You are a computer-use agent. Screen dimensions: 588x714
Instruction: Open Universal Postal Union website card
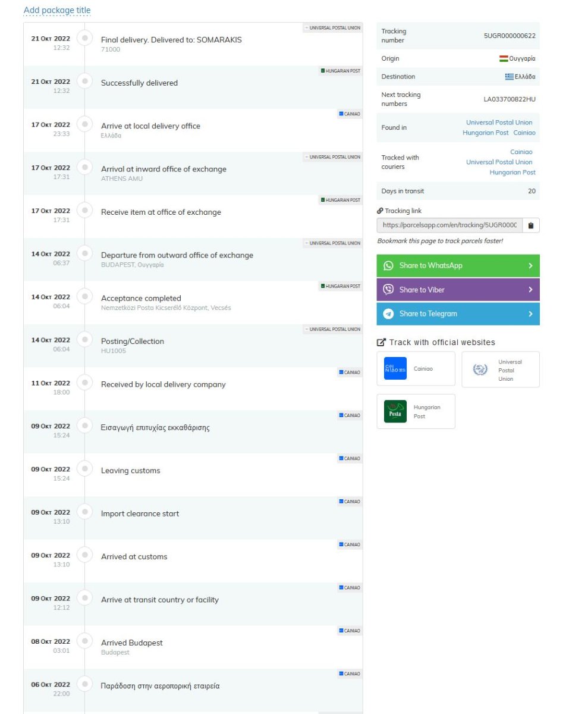click(501, 369)
